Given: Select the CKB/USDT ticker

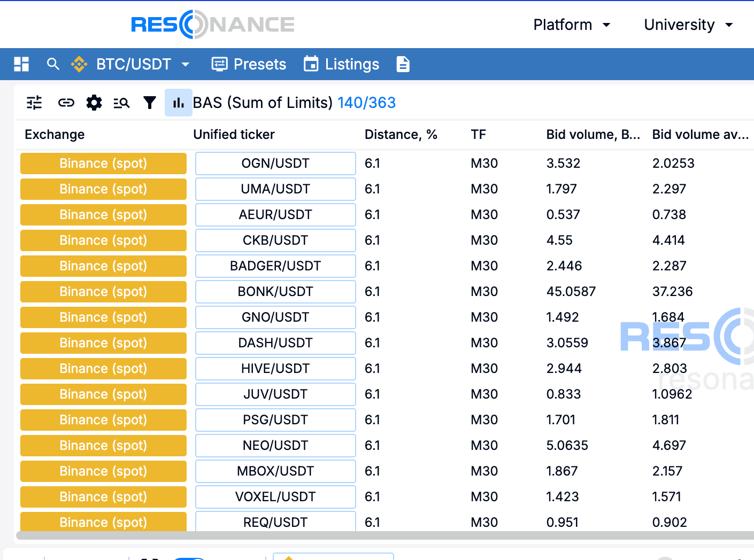Looking at the screenshot, I should point(275,240).
